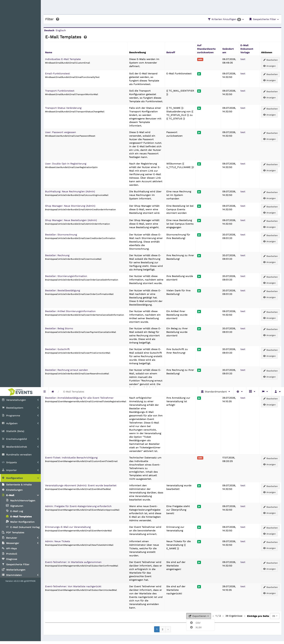The width and height of the screenshot is (284, 644).
Task: Choose XLSX from export menu
Action: coord(198,628)
